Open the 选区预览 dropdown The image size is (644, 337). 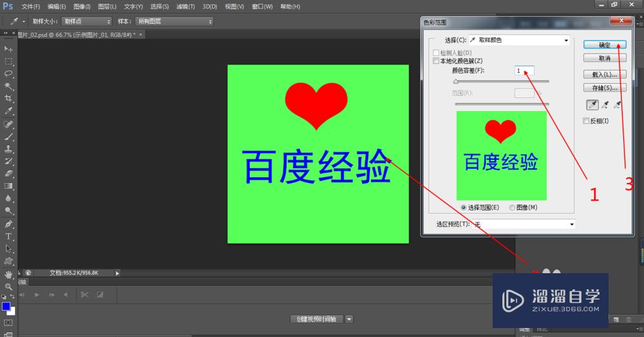tap(523, 224)
